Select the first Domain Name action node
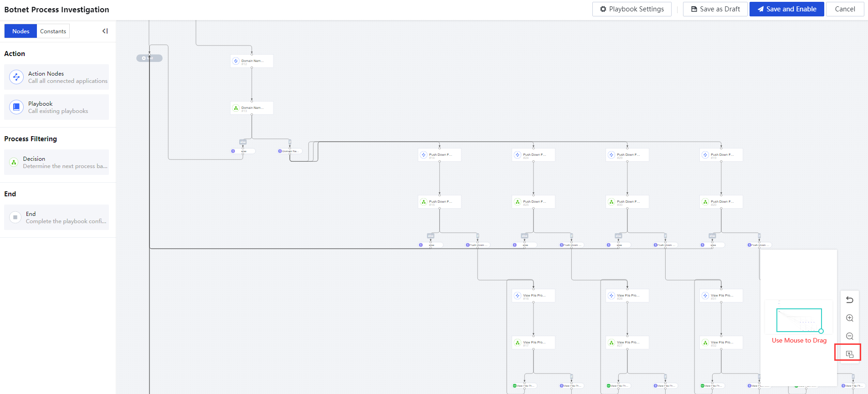The image size is (868, 394). [252, 61]
